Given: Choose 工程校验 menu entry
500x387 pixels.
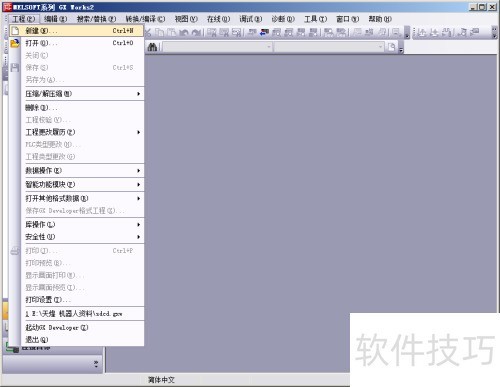Looking at the screenshot, I should click(x=77, y=120).
